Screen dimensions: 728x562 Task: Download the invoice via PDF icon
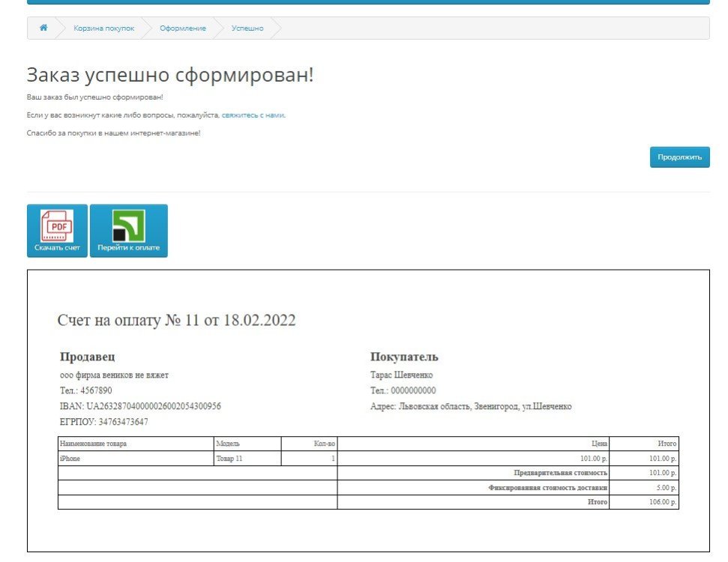(x=57, y=230)
